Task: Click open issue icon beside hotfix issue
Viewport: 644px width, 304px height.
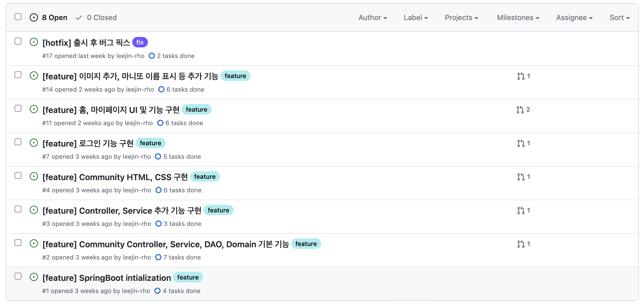Action: pos(34,42)
